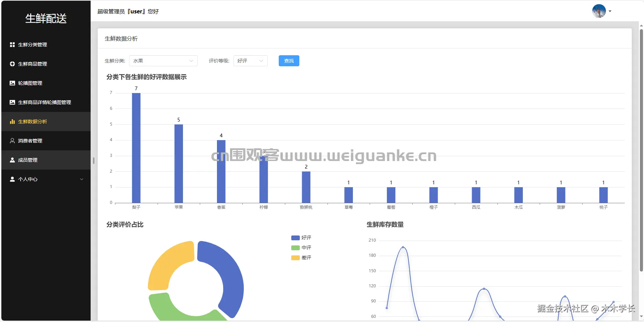Go to 生鲜商品详情轮播图管理 page
644x322 pixels.
(x=46, y=102)
